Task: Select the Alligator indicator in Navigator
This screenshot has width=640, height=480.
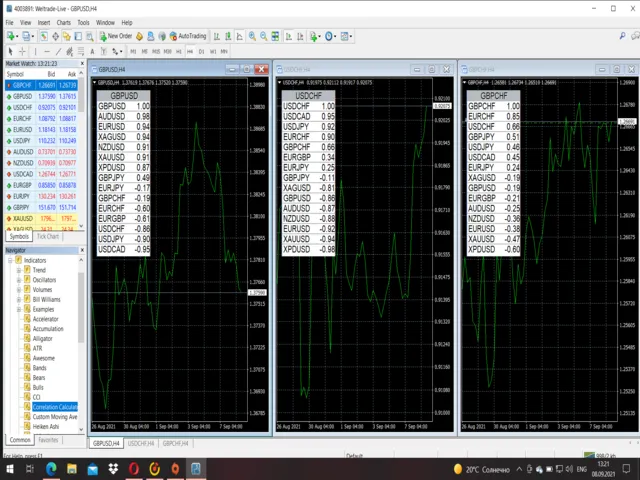Action: click(43, 338)
